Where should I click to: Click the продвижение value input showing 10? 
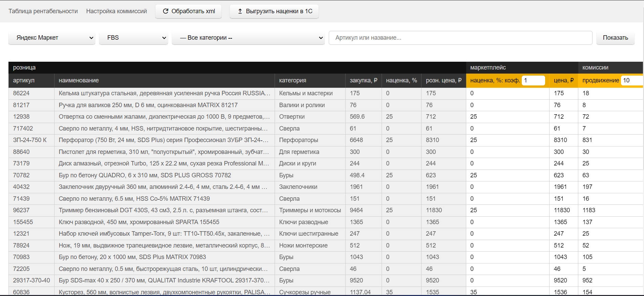(632, 80)
